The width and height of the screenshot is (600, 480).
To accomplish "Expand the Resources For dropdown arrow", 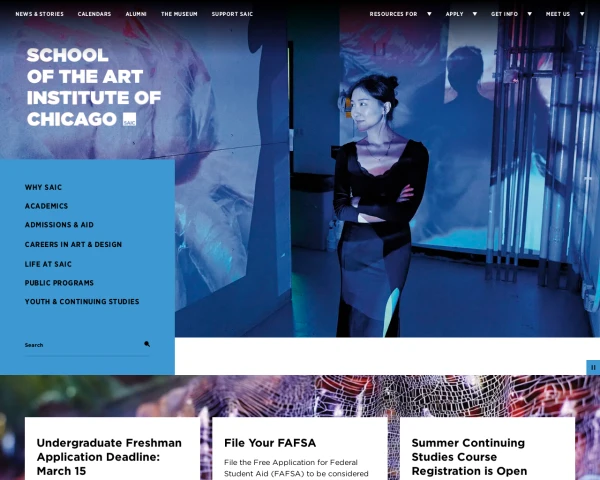I will tap(429, 14).
